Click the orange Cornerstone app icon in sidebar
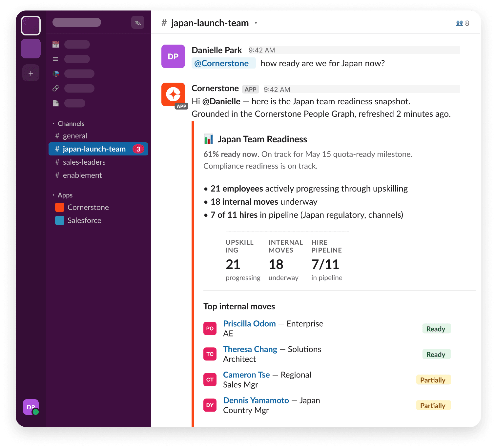Viewport: 496px width, 448px height. [60, 207]
